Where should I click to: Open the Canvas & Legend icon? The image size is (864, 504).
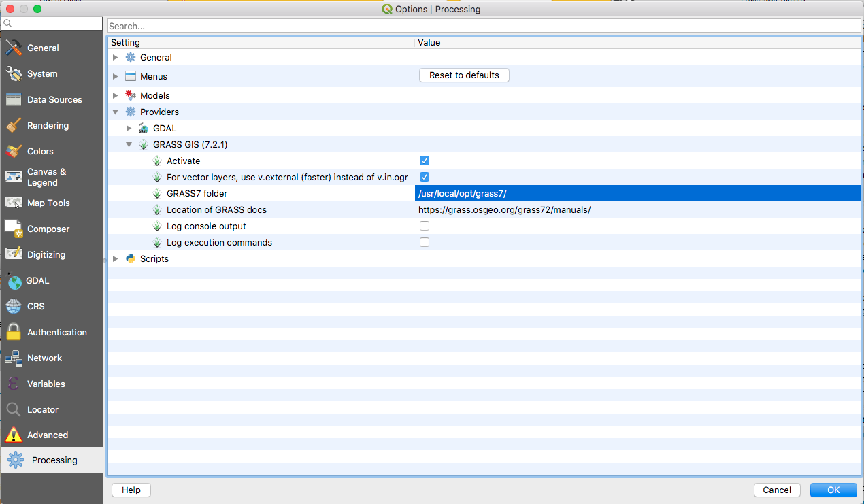pos(14,177)
